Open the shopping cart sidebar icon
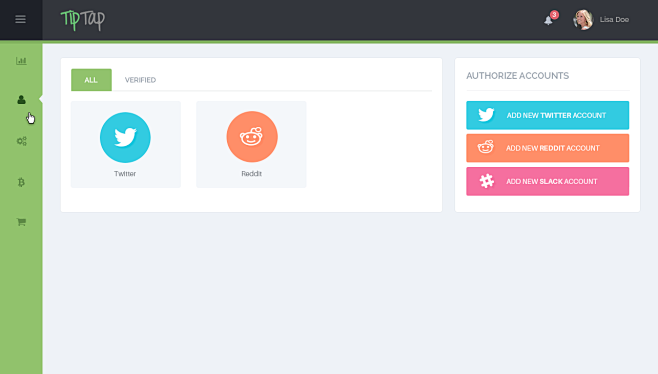 click(x=21, y=222)
